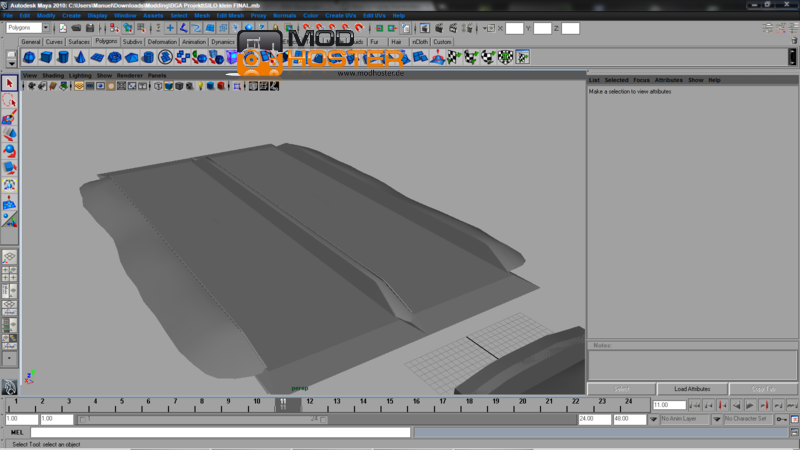800x450 pixels.
Task: Open the Script Editor icon at bottom right
Action: pyautogui.click(x=794, y=432)
